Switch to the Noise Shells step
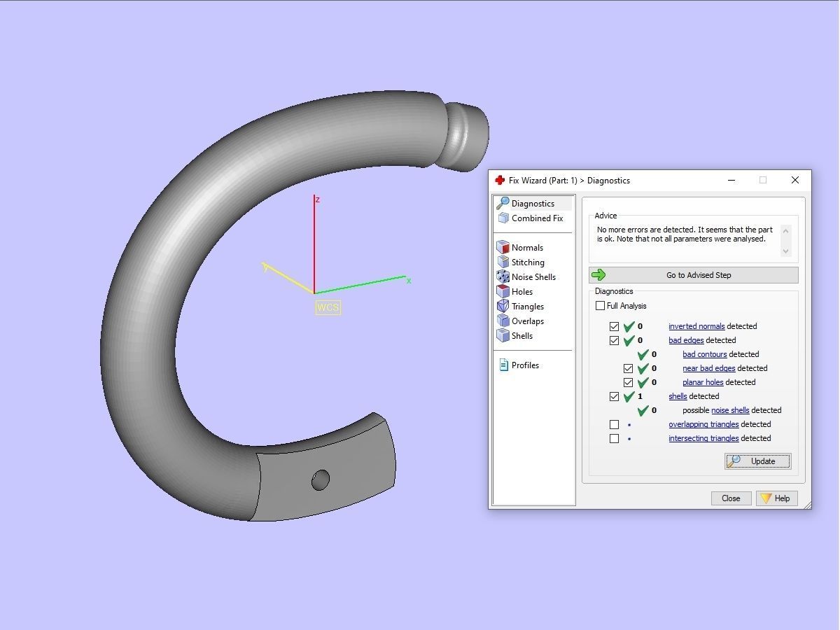 [533, 277]
